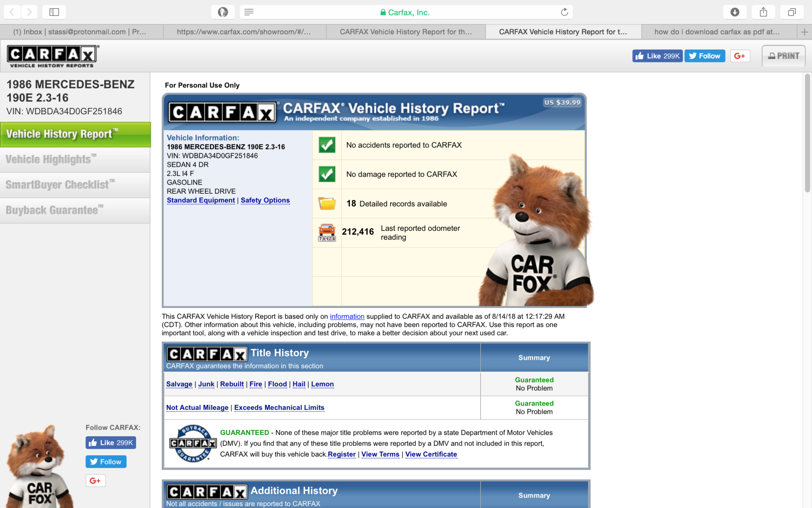Click the Safari address bar showing Carfax, Inc.

[406, 12]
